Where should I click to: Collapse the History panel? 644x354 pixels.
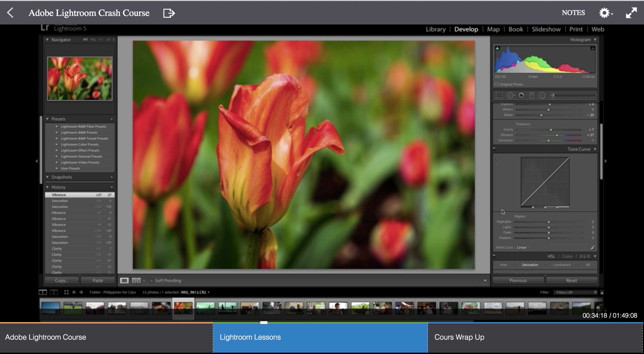47,187
